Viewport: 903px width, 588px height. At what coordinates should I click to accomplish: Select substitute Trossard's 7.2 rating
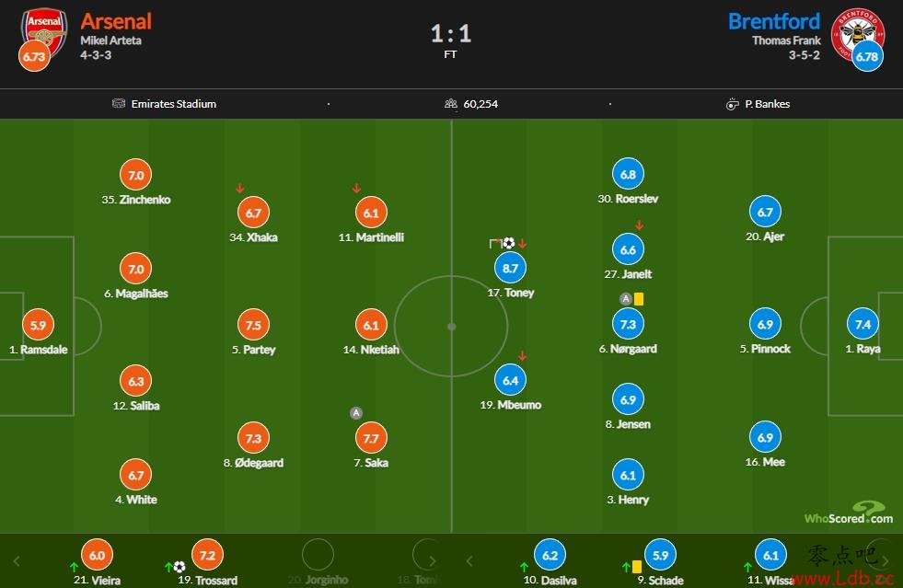point(207,555)
